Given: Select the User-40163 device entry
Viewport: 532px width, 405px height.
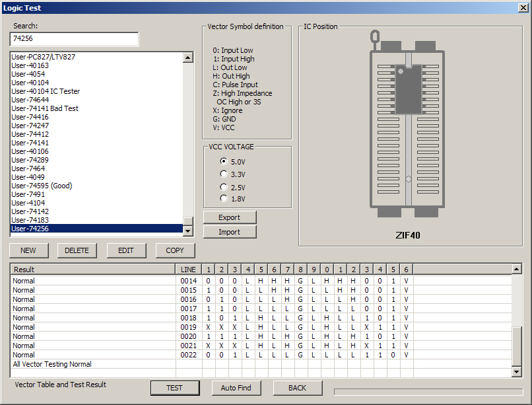Looking at the screenshot, I should pos(30,65).
